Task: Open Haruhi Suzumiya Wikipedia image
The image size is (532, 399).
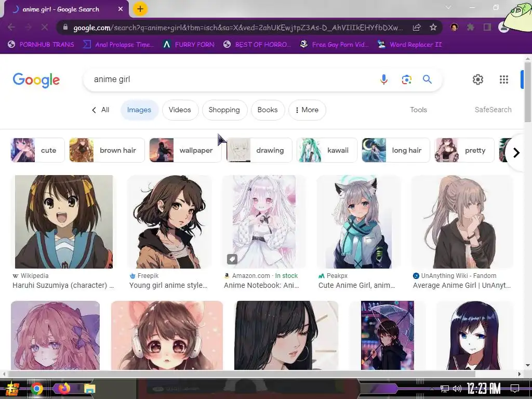Action: (x=64, y=221)
